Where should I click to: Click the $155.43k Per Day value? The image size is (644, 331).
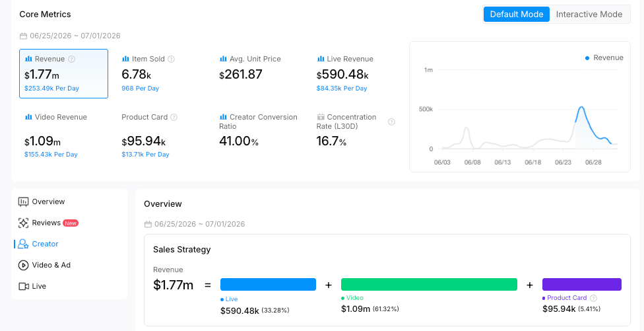[x=51, y=155]
